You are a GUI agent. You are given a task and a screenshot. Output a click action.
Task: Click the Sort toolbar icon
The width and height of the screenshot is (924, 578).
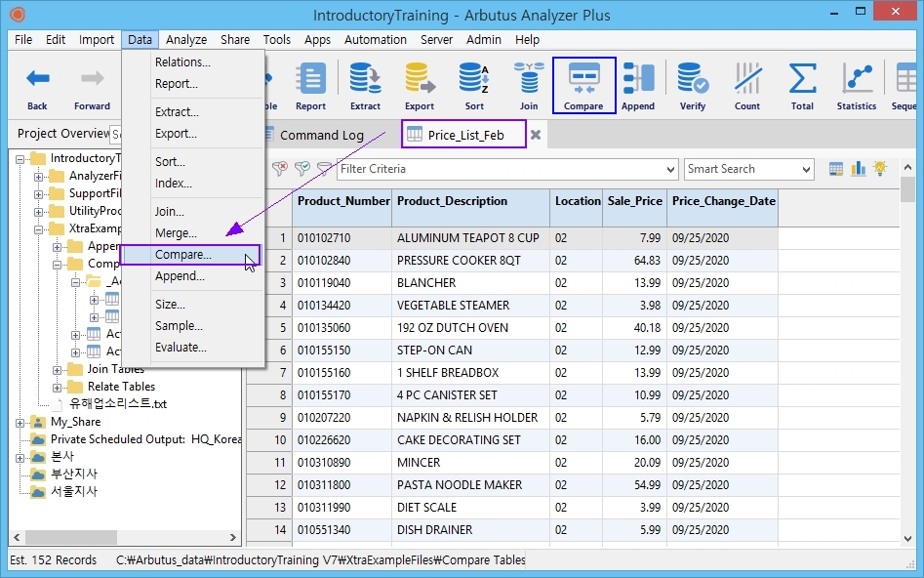click(x=474, y=78)
